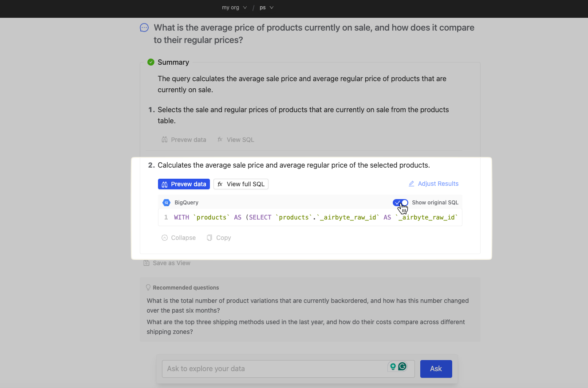Viewport: 588px width, 388px height.
Task: Open the 'ps' project dropdown
Action: [266, 8]
